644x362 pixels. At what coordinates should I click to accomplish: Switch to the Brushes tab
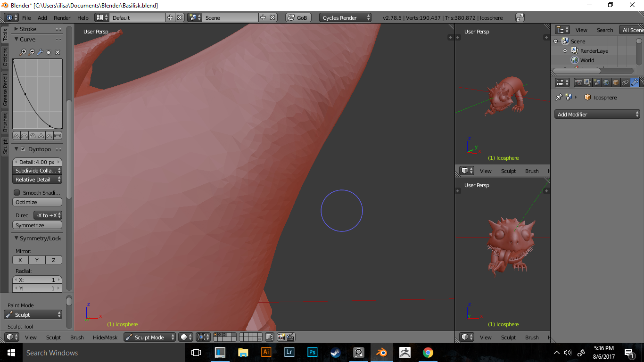click(x=5, y=122)
